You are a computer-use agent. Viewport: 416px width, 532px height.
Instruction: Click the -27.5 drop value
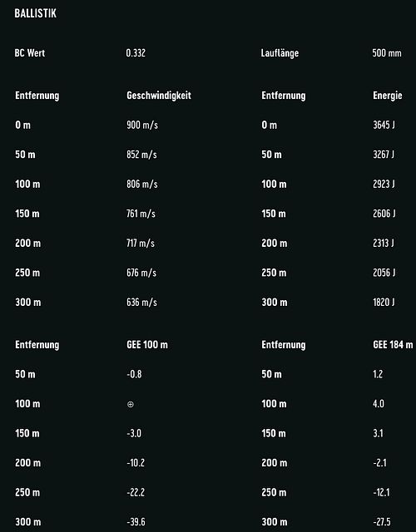382,522
